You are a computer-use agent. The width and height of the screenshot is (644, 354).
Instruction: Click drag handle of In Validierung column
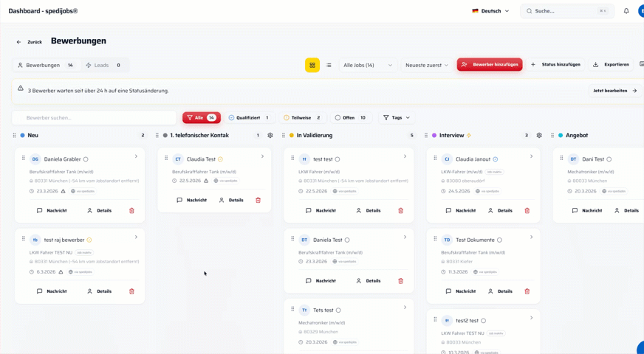point(284,136)
